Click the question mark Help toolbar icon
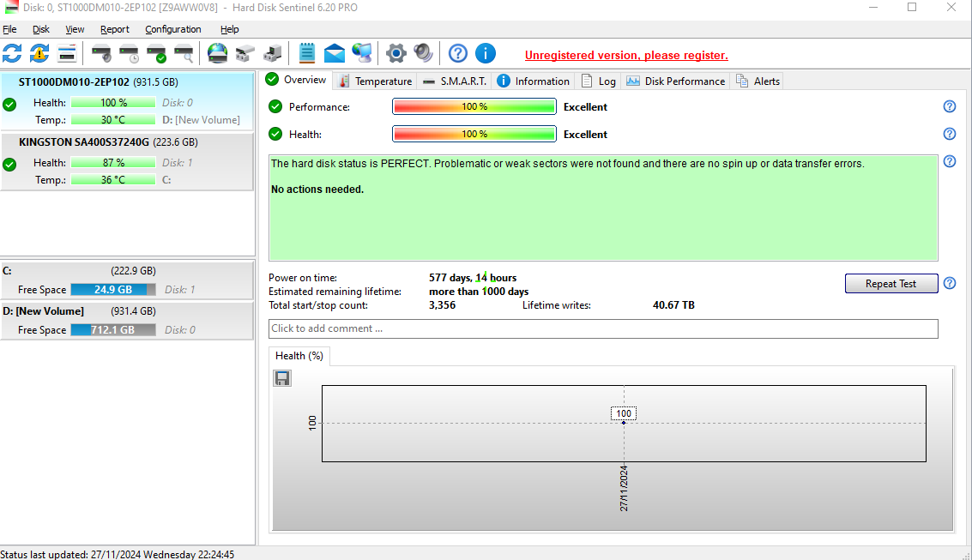 click(457, 53)
